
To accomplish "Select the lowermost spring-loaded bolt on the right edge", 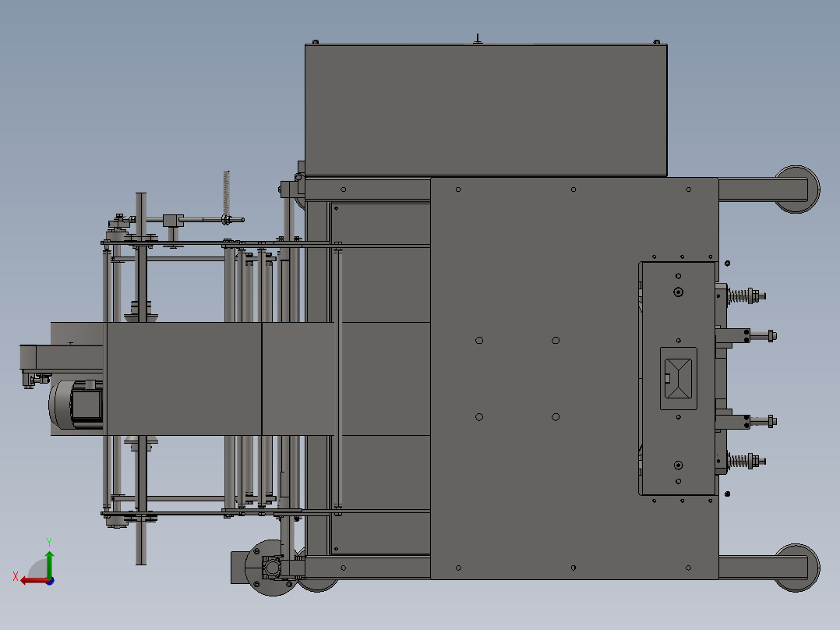I will 746,461.
